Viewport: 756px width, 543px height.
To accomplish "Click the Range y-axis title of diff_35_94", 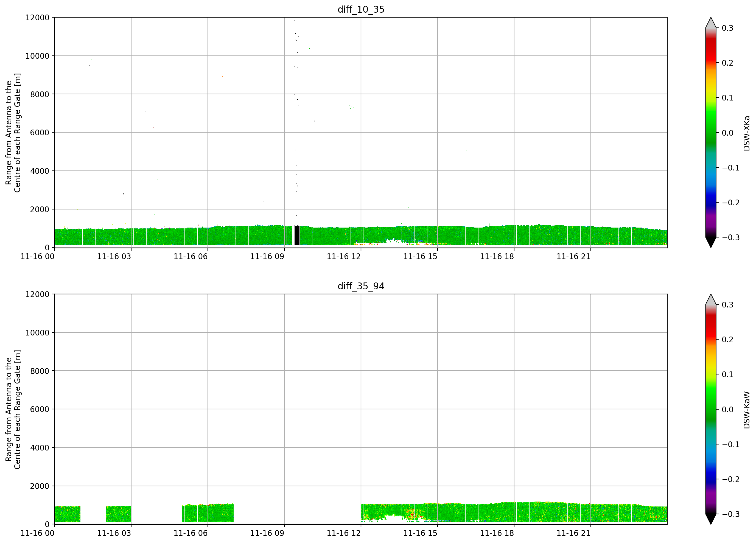I will (x=13, y=409).
